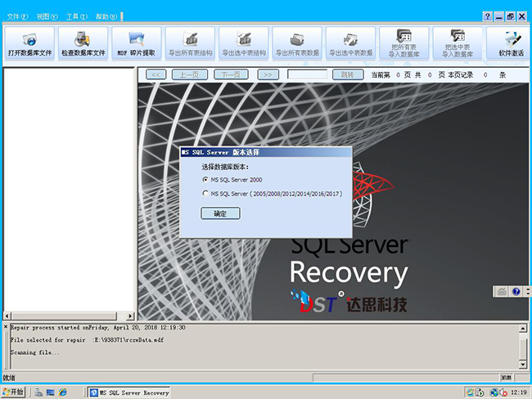Screen dimensions: 532x399
Task: Click the 跳转 jump button
Action: pos(348,74)
